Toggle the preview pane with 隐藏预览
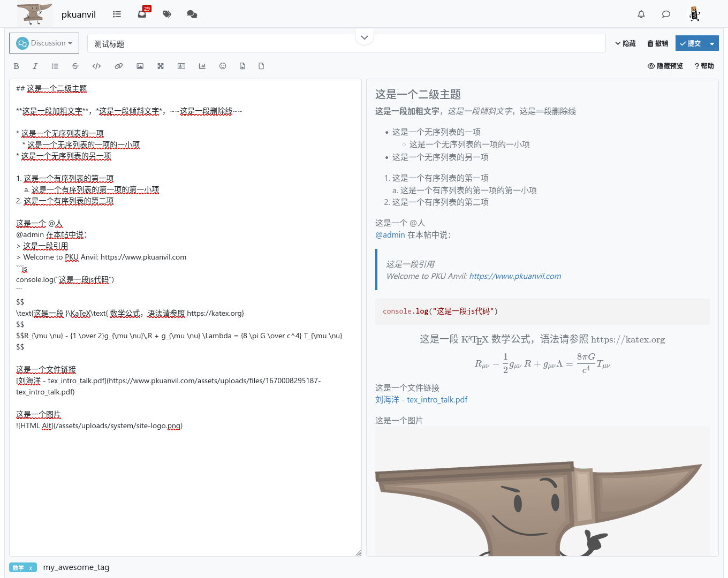This screenshot has width=728, height=578. pyautogui.click(x=665, y=66)
